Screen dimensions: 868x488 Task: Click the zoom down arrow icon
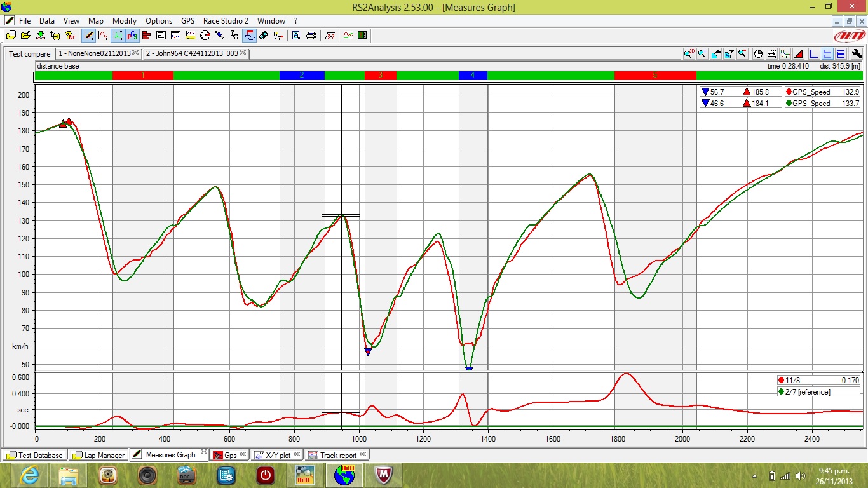click(729, 54)
